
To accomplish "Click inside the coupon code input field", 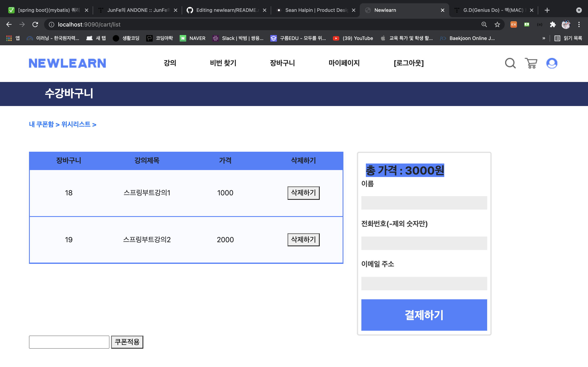I will pos(69,342).
